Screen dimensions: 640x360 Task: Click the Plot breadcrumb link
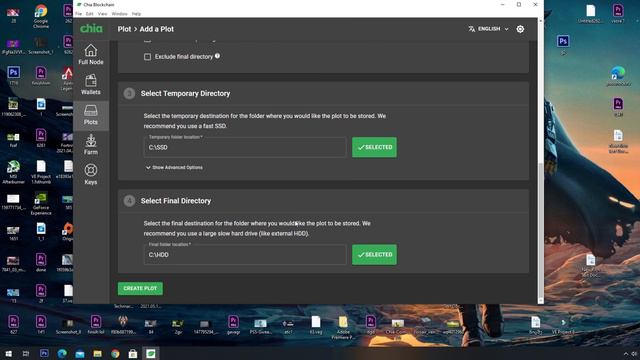pos(124,29)
